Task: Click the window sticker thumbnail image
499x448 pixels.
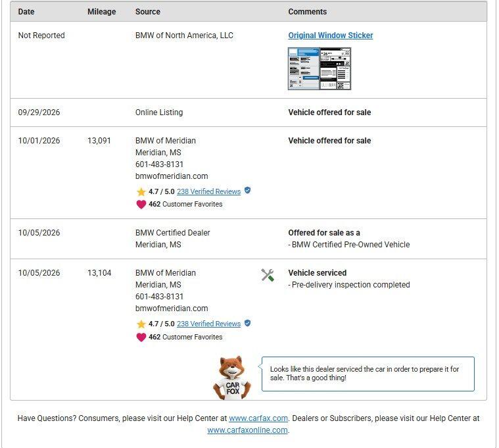Action: point(320,69)
